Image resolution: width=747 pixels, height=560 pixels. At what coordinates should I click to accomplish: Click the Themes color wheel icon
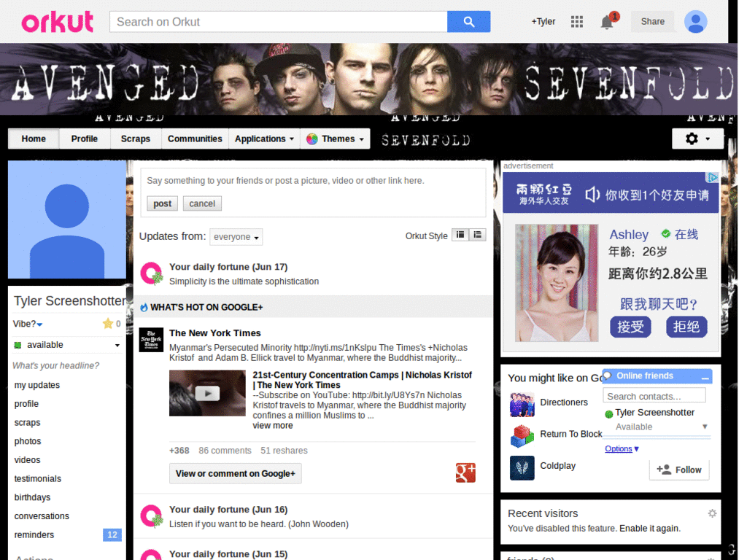click(x=312, y=139)
